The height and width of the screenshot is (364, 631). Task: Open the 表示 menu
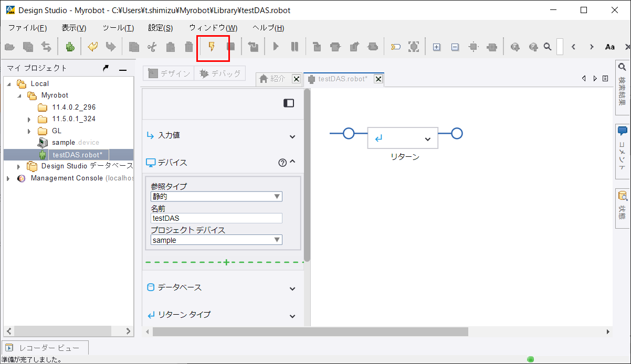point(74,28)
